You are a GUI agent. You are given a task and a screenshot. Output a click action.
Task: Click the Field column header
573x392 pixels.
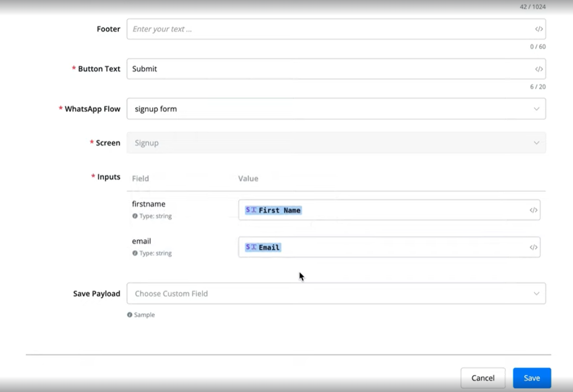(x=140, y=179)
